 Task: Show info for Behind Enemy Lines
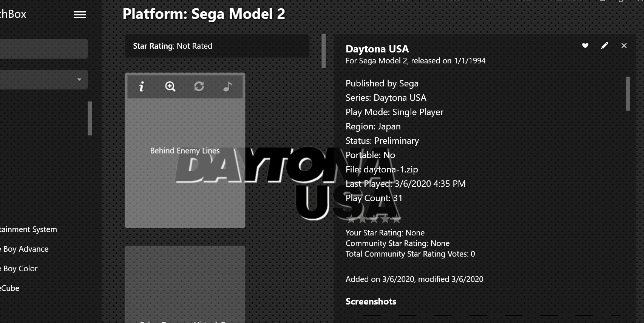click(x=142, y=87)
